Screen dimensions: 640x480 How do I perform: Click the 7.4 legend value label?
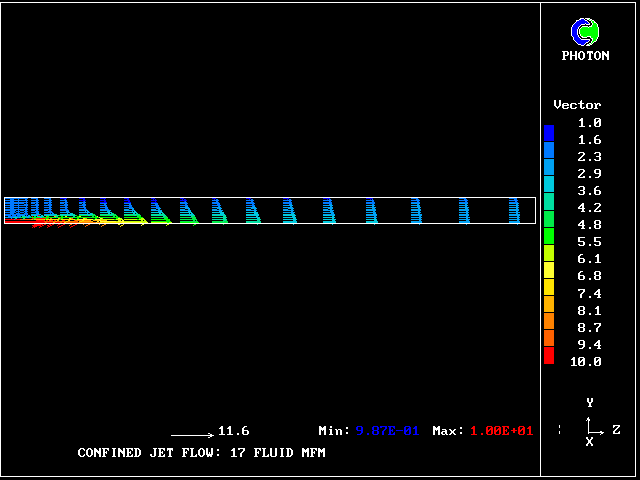(589, 293)
